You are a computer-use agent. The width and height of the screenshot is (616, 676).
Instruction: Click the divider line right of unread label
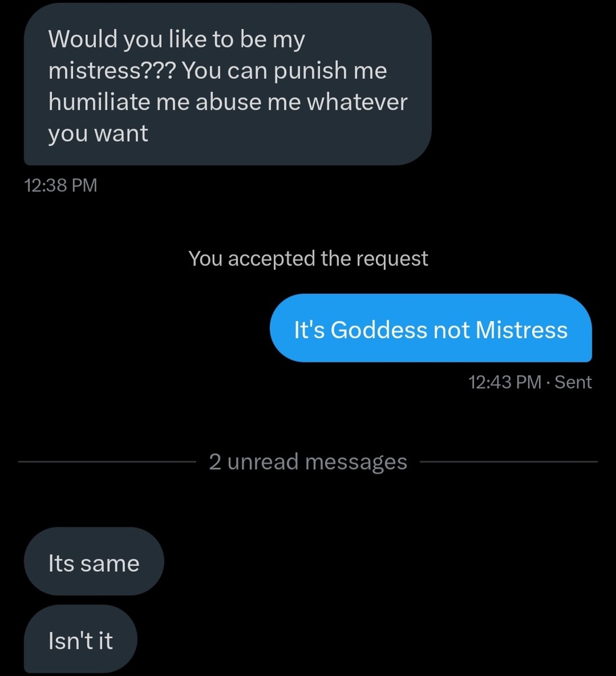point(508,462)
